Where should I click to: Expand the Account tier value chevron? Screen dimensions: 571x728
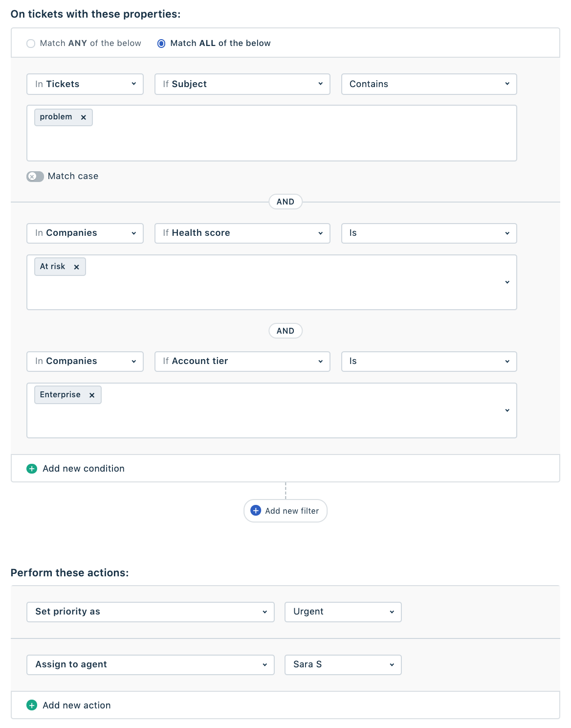pos(507,410)
